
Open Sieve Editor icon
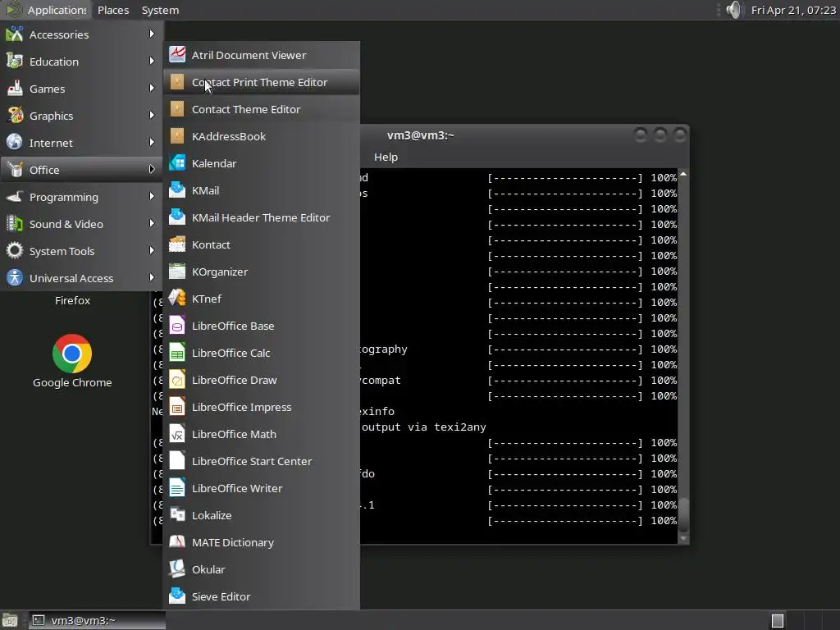(x=177, y=596)
